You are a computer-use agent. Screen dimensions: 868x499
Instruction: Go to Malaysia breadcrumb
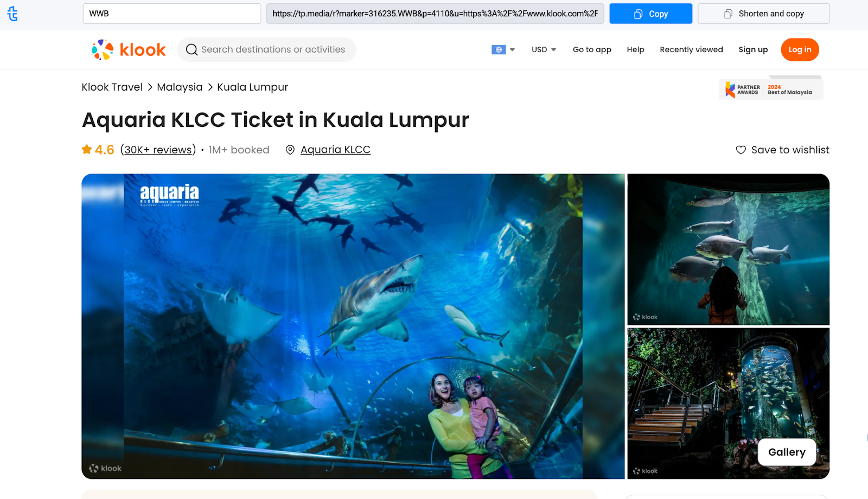coord(180,87)
